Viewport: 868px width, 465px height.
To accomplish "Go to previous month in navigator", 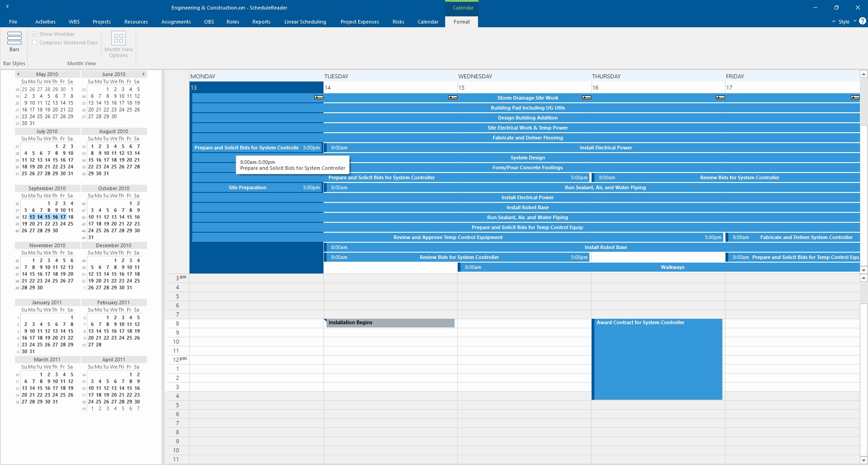I will point(18,74).
